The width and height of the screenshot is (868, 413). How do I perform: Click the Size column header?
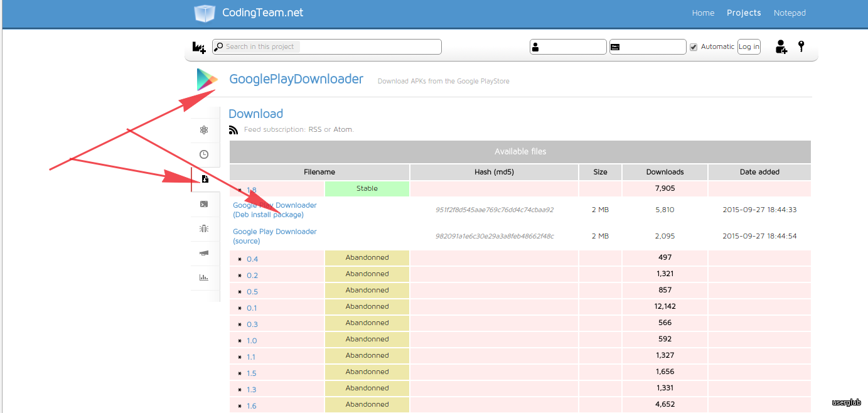[x=601, y=172]
